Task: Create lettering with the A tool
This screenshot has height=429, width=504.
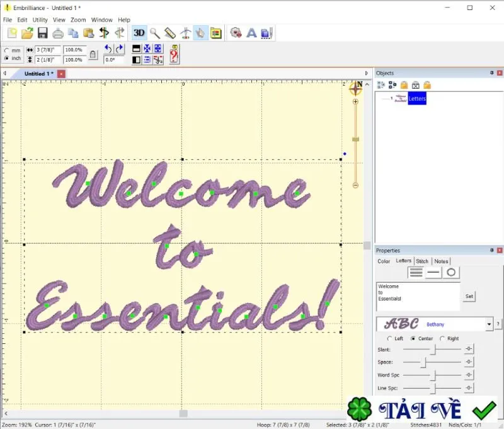Action: pos(251,33)
